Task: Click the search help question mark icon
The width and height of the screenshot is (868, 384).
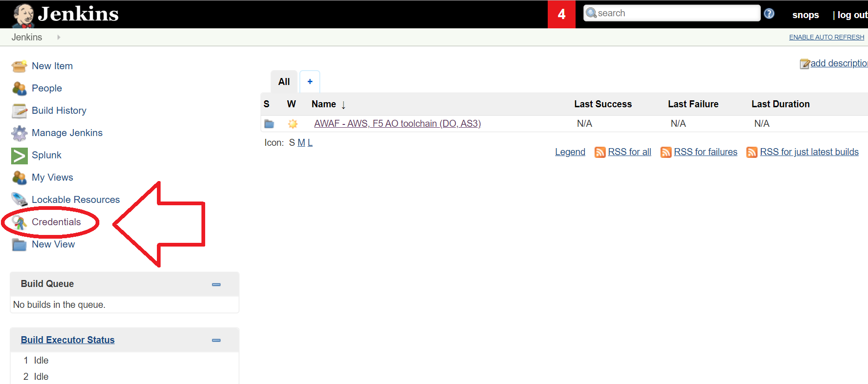Action: pyautogui.click(x=769, y=13)
